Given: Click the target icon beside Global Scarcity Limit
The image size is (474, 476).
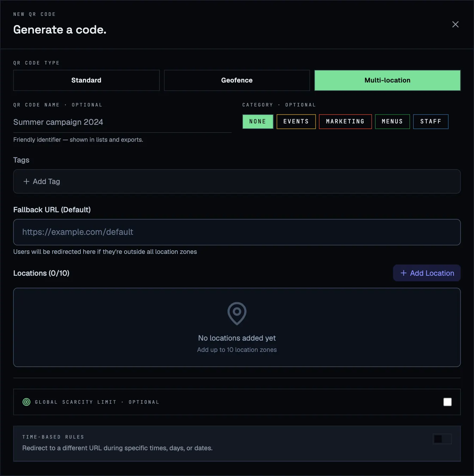Looking at the screenshot, I should (26, 402).
